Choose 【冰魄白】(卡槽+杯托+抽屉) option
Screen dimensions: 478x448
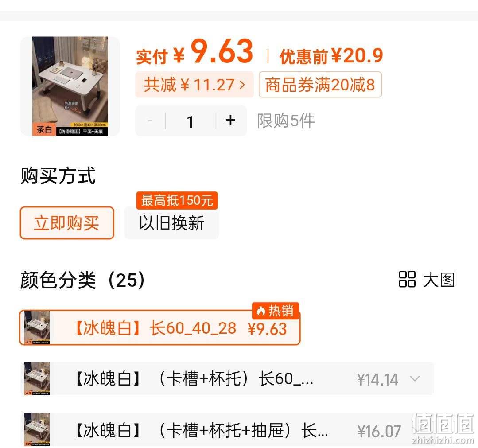click(x=227, y=430)
